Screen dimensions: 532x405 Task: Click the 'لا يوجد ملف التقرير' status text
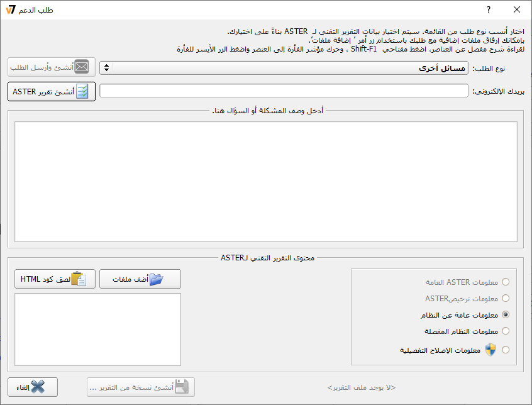click(362, 387)
